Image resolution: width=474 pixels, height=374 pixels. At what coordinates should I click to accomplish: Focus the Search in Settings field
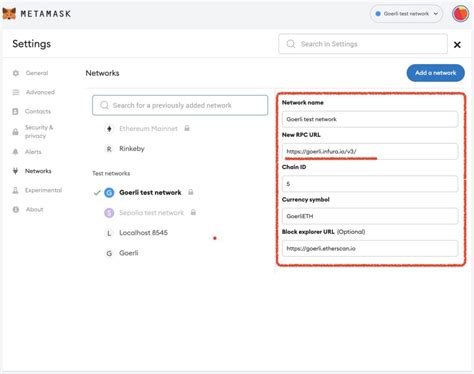(363, 44)
